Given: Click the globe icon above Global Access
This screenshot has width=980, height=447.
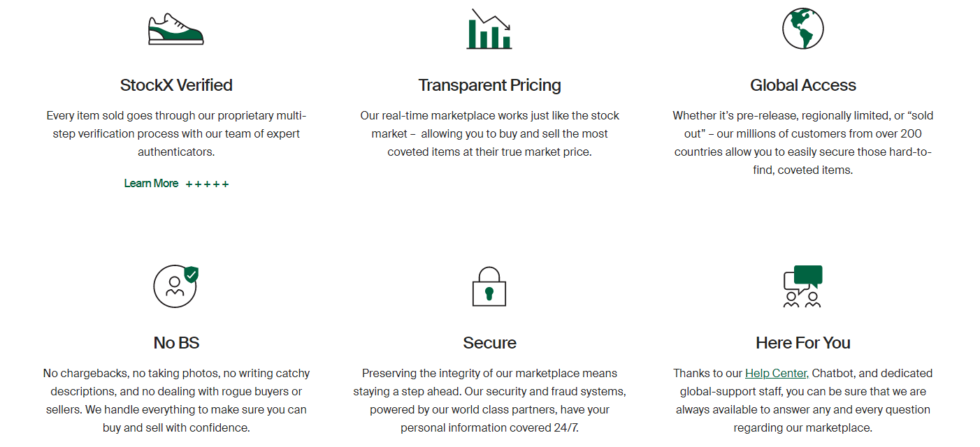Looking at the screenshot, I should (803, 29).
